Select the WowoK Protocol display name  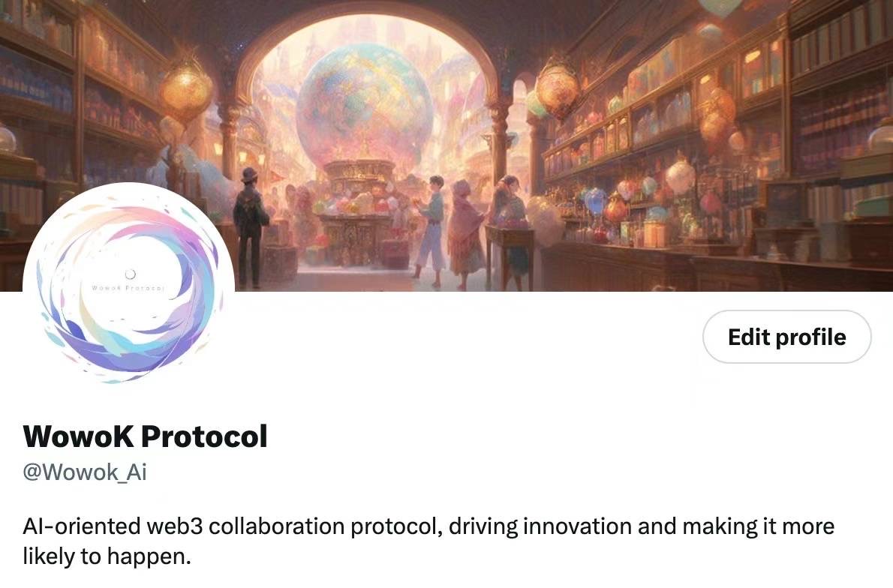point(145,436)
